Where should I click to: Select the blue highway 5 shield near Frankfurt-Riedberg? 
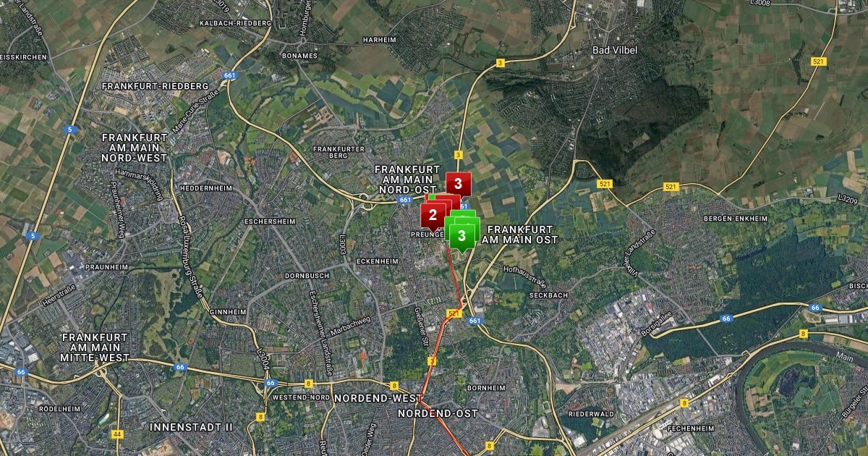click(x=70, y=130)
